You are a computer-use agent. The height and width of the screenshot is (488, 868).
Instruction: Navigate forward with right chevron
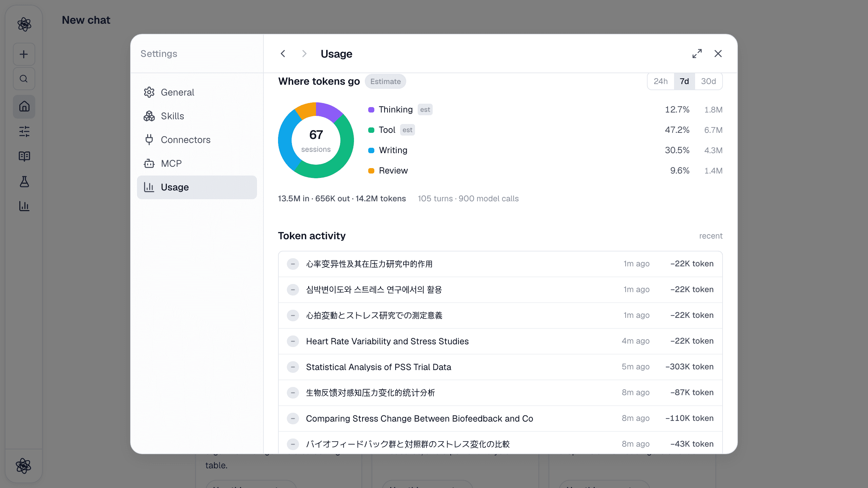pos(304,54)
